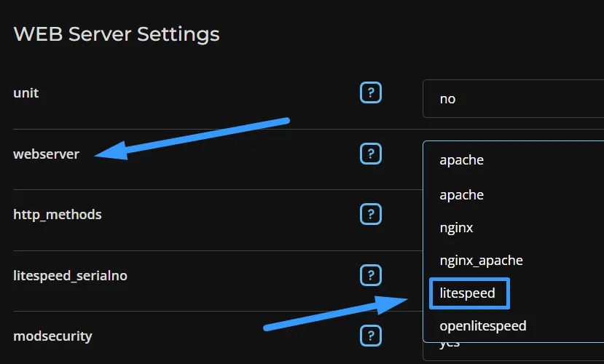This screenshot has width=604, height=364.
Task: Choose openlitespeed webserver option
Action: (482, 326)
